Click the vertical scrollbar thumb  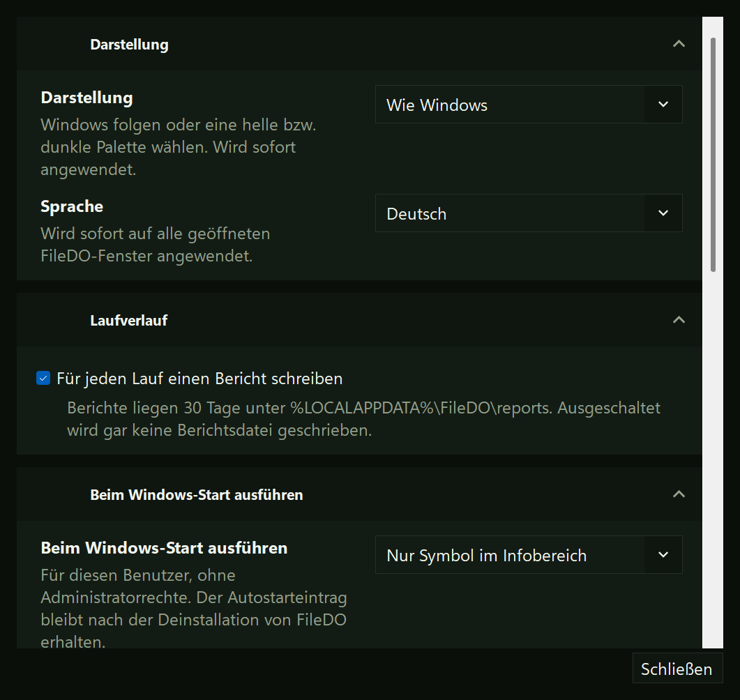click(x=713, y=155)
